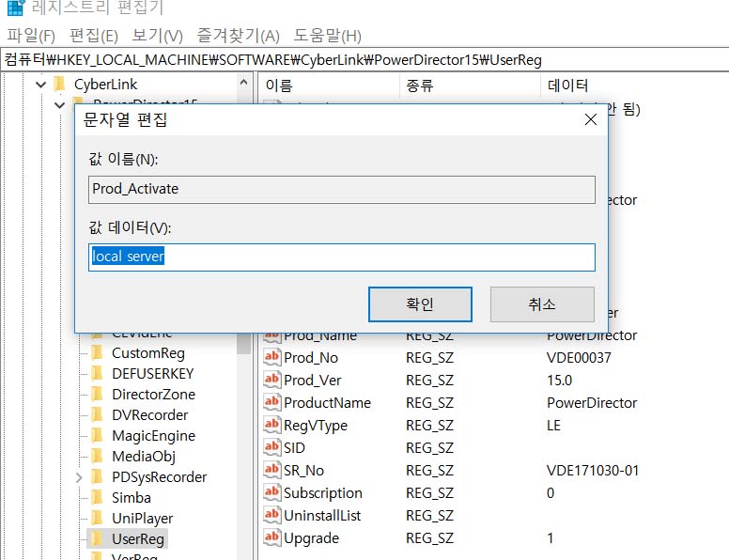Select DirectorZone key in tree
Screen dimensions: 729x560
[x=153, y=395]
